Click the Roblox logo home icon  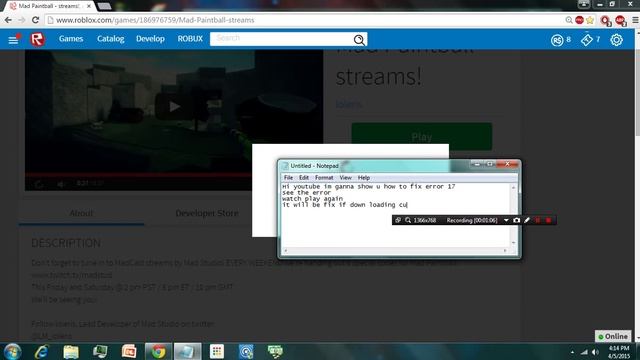pos(37,39)
